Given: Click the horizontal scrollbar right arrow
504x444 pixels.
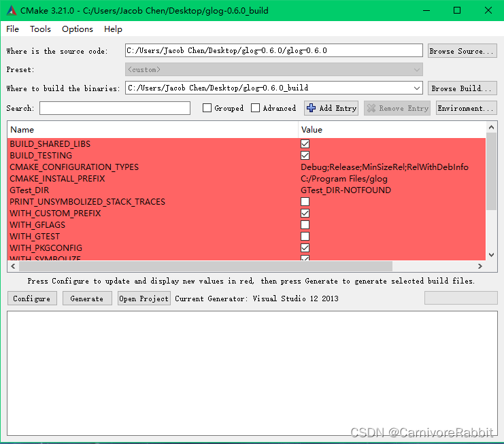Looking at the screenshot, I should click(480, 266).
